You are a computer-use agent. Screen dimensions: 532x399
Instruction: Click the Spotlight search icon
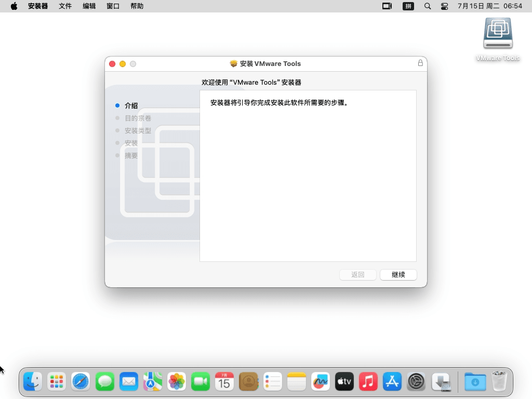[428, 6]
